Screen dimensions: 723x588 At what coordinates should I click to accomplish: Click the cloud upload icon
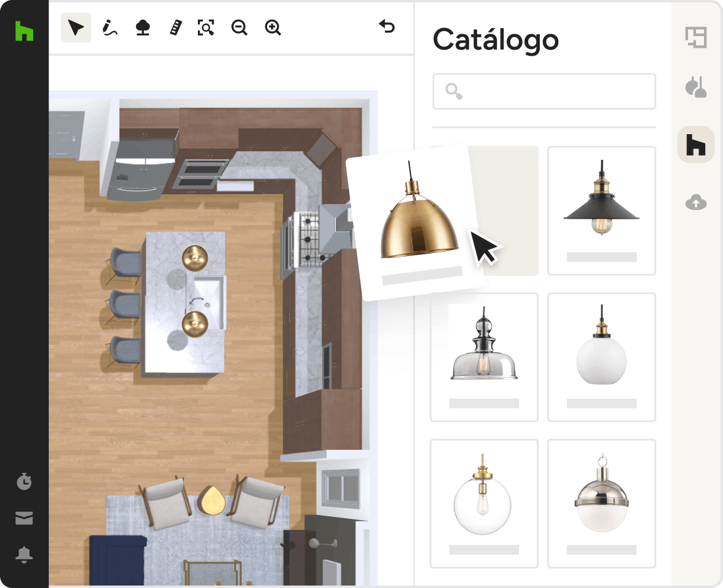point(696,202)
